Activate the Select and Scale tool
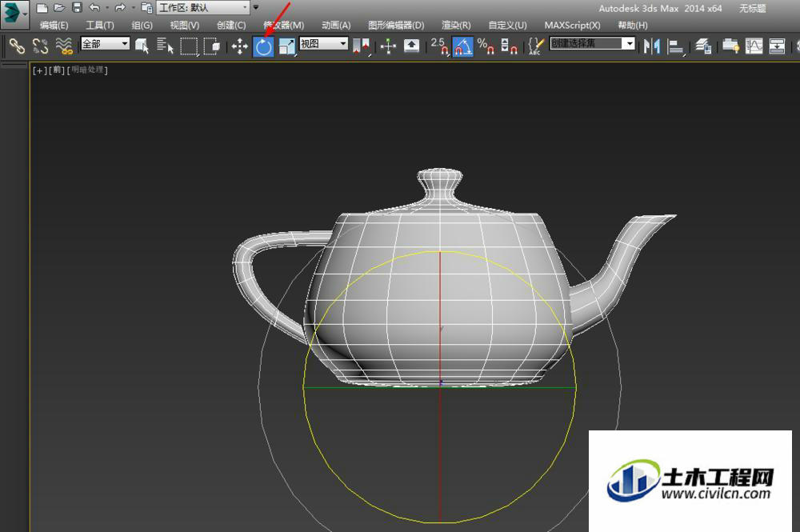The width and height of the screenshot is (800, 532). click(286, 47)
